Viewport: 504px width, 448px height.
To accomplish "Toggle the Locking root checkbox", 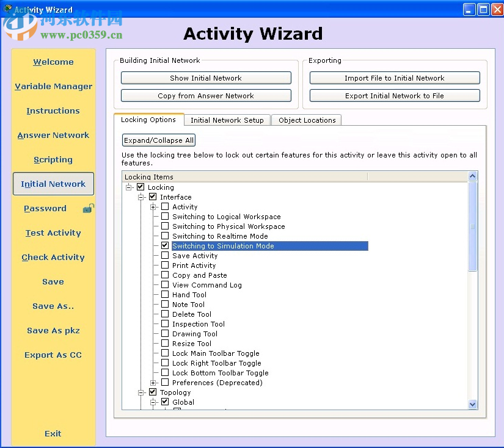I will 141,187.
